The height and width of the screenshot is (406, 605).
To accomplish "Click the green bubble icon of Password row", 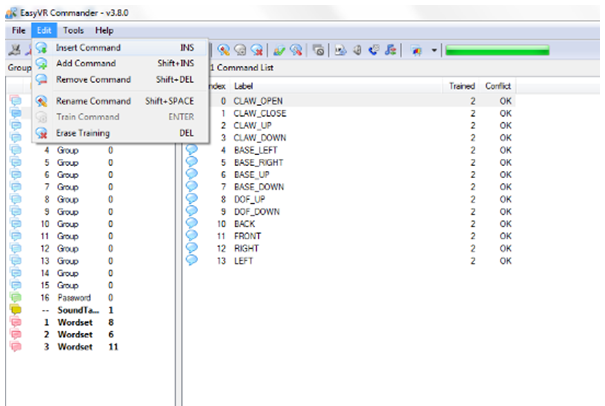I will click(x=16, y=298).
